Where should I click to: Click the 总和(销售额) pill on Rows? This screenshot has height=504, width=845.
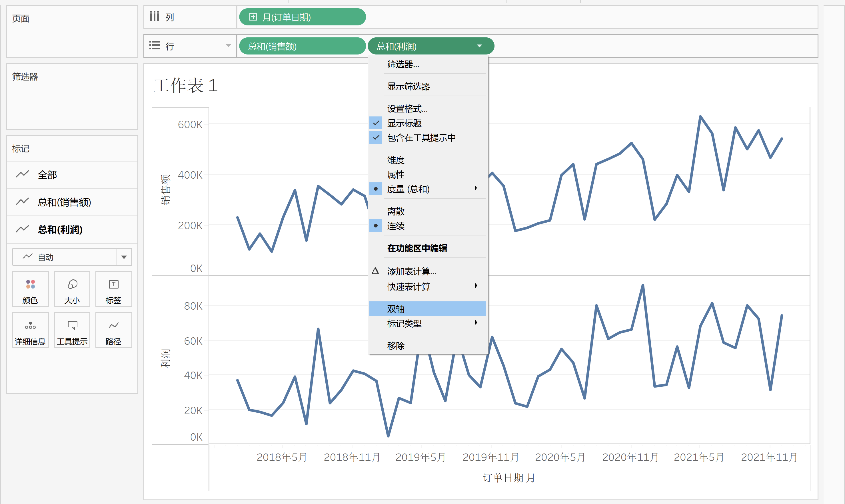click(x=303, y=46)
